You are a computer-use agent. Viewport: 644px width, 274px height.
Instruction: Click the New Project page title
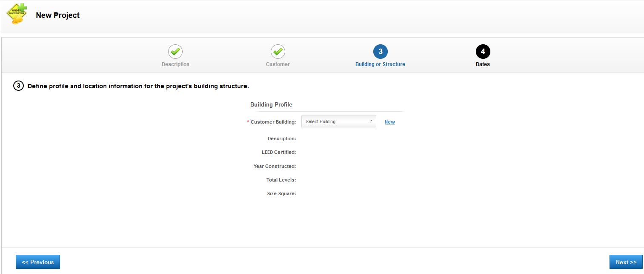tap(58, 15)
